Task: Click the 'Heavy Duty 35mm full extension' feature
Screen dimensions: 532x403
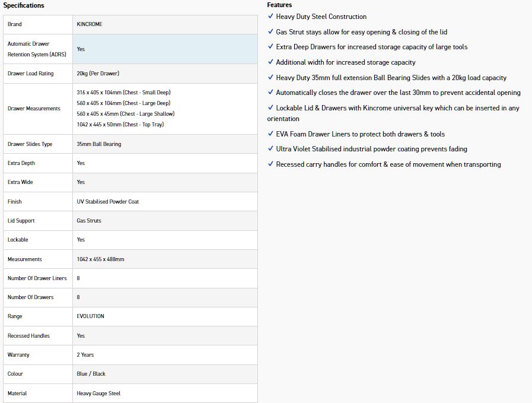Action: [x=391, y=78]
